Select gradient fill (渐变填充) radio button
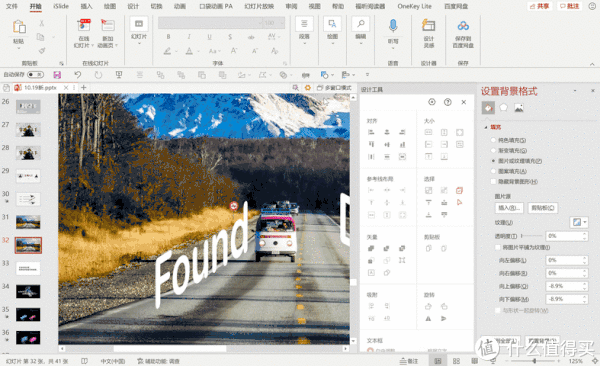 [493, 150]
